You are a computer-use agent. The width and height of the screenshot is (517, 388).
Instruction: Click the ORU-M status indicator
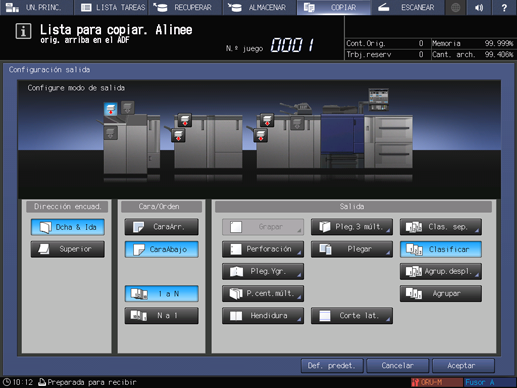point(437,382)
